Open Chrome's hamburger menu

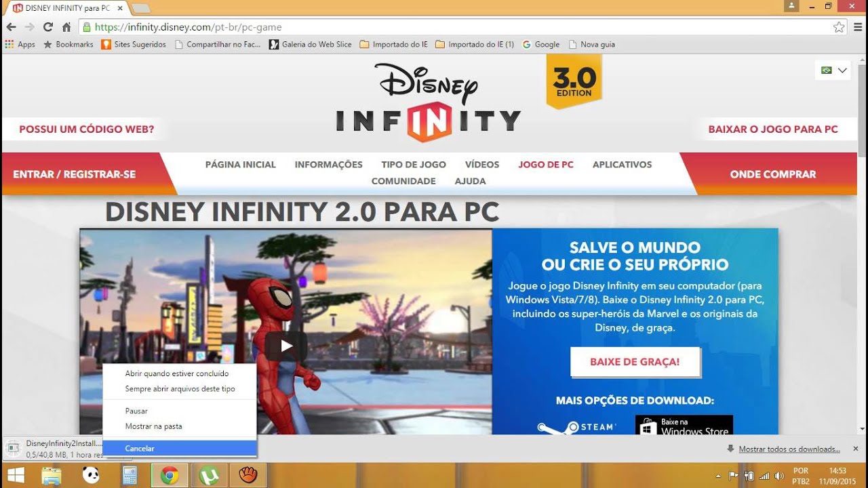[858, 27]
